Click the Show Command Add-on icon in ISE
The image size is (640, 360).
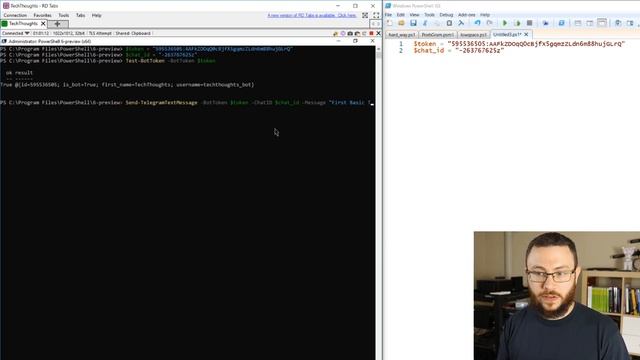coord(630,23)
